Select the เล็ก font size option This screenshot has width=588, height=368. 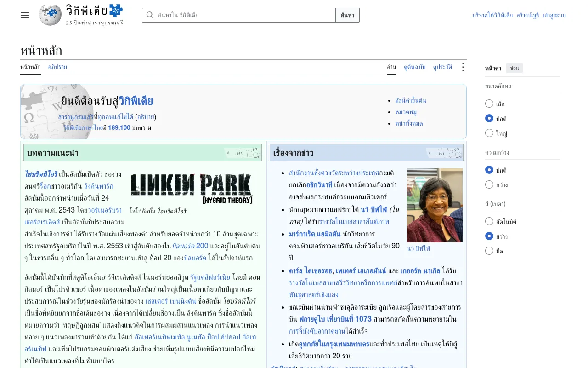coord(489,103)
